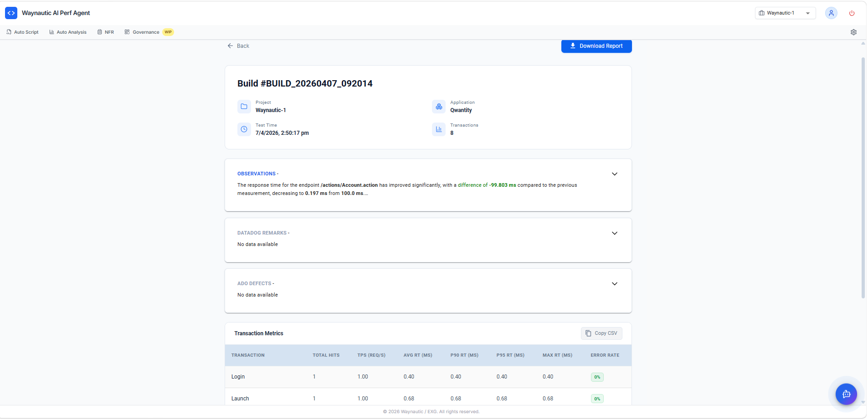
Task: Expand the ADO DEFECTS section
Action: (614, 283)
